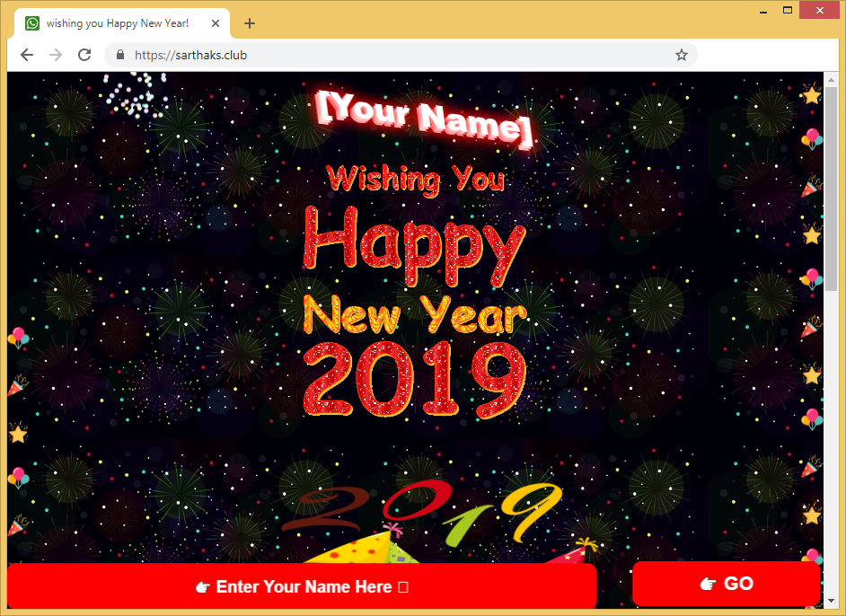
Task: Click the padlock site security icon
Action: (120, 55)
